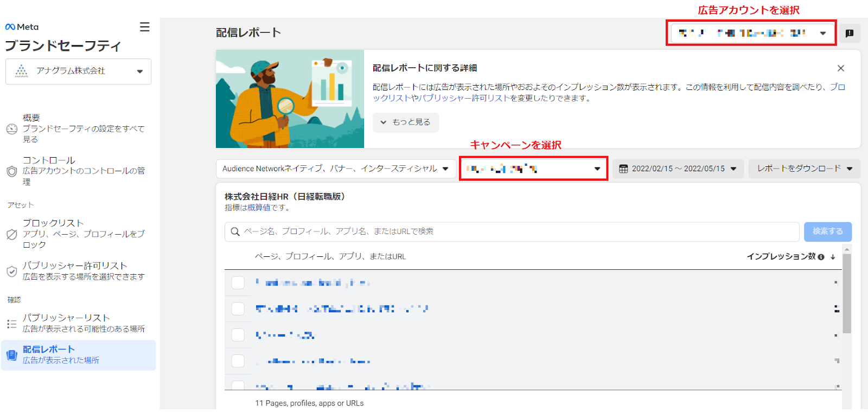Image resolution: width=868 pixels, height=414 pixels.
Task: Click the インプレッション数 info icon
Action: 821,257
